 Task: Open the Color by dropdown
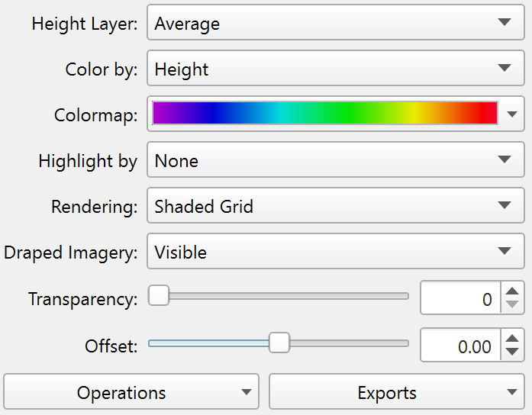pyautogui.click(x=336, y=69)
